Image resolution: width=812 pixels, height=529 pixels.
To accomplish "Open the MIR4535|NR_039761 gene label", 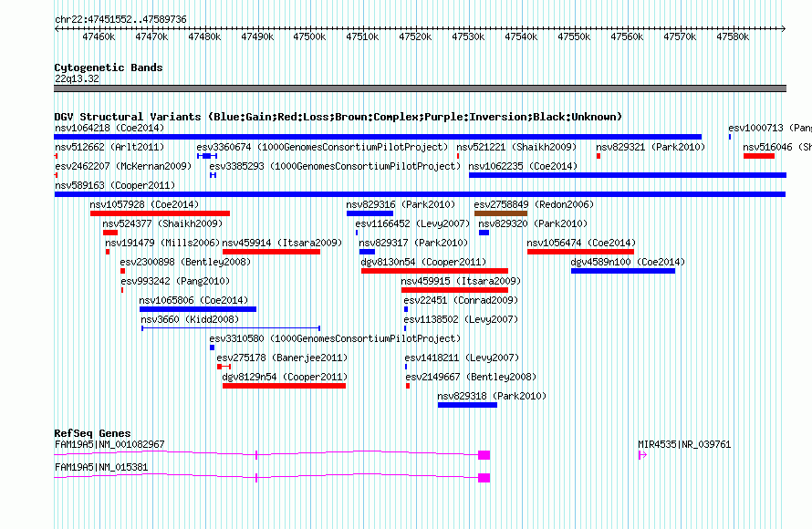I will pos(684,444).
